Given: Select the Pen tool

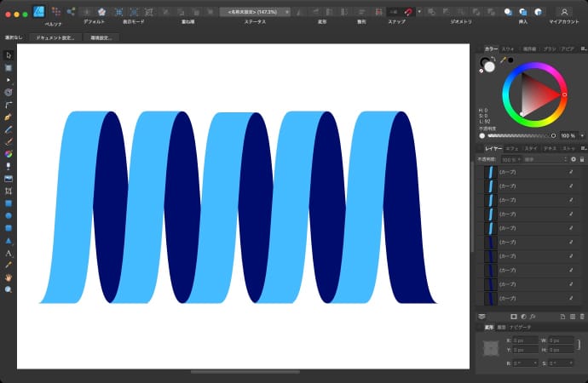Looking at the screenshot, I should click(9, 116).
